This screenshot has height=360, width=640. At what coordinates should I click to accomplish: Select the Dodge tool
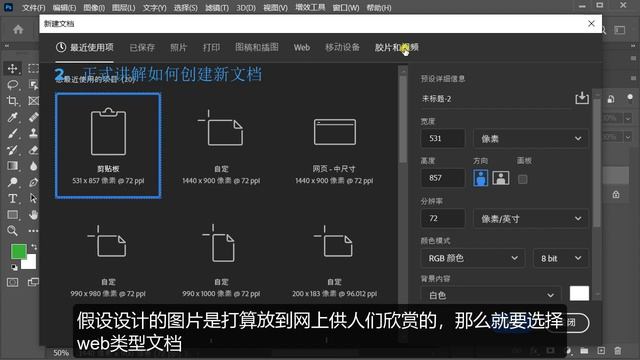coord(12,182)
